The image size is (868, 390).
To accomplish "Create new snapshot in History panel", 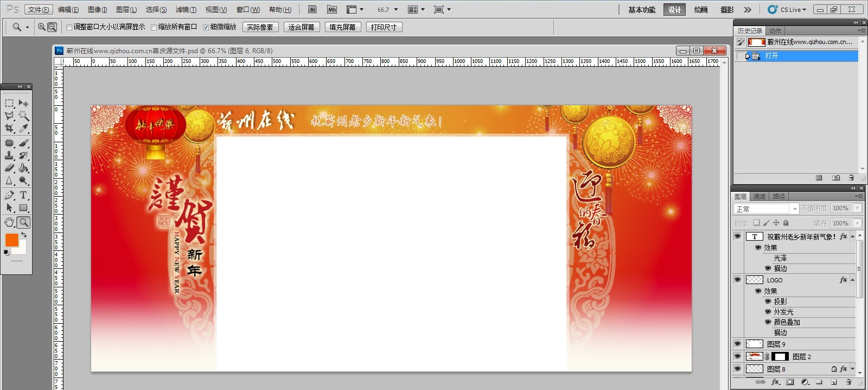I will 836,178.
